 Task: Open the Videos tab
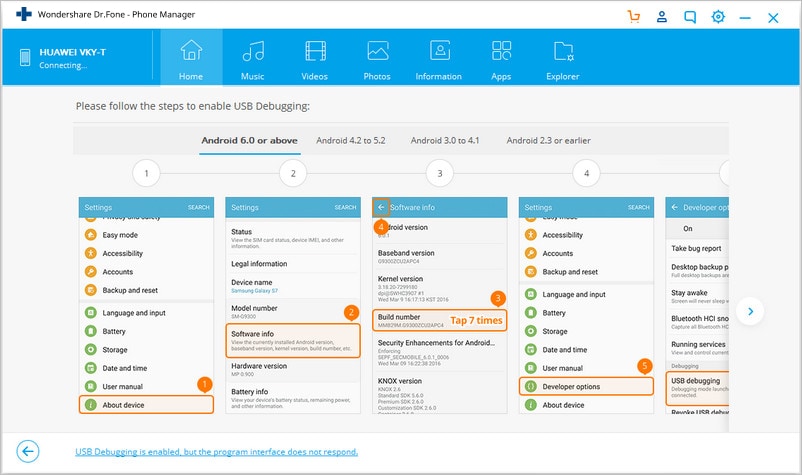pyautogui.click(x=315, y=57)
